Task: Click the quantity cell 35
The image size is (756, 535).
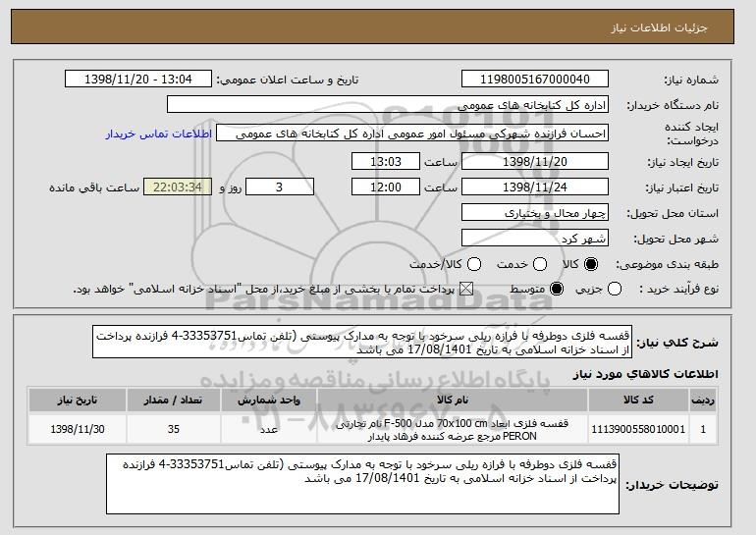Action: tap(174, 429)
